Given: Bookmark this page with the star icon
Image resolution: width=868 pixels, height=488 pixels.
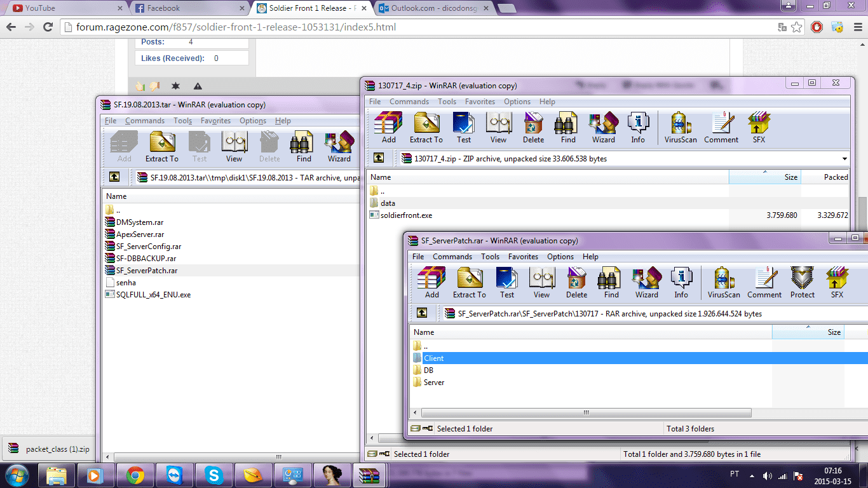Looking at the screenshot, I should tap(797, 27).
